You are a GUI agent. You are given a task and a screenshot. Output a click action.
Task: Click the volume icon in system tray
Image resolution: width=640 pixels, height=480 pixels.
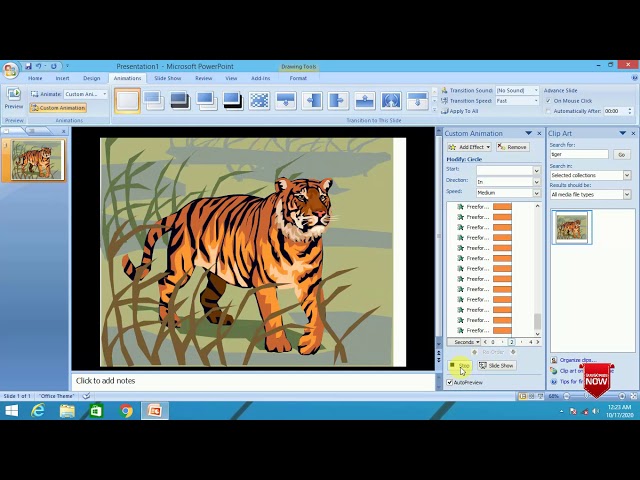tap(596, 411)
